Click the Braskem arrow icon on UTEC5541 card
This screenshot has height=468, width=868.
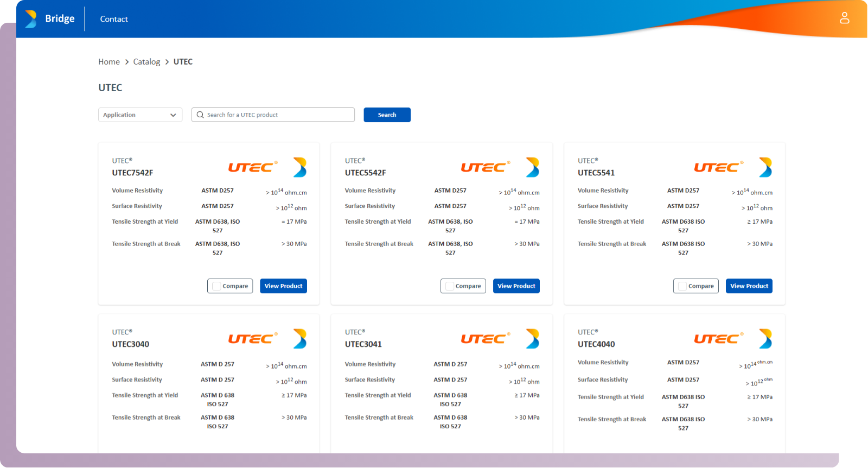765,167
